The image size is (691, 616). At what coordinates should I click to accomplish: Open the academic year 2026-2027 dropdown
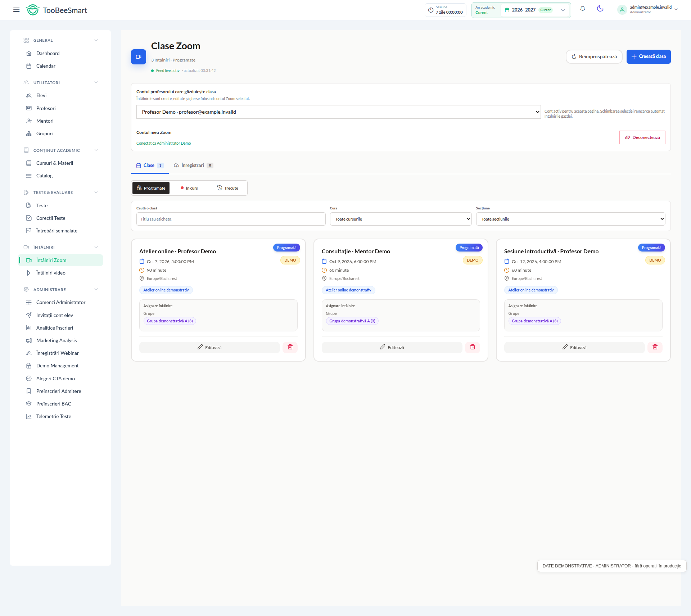tap(535, 10)
